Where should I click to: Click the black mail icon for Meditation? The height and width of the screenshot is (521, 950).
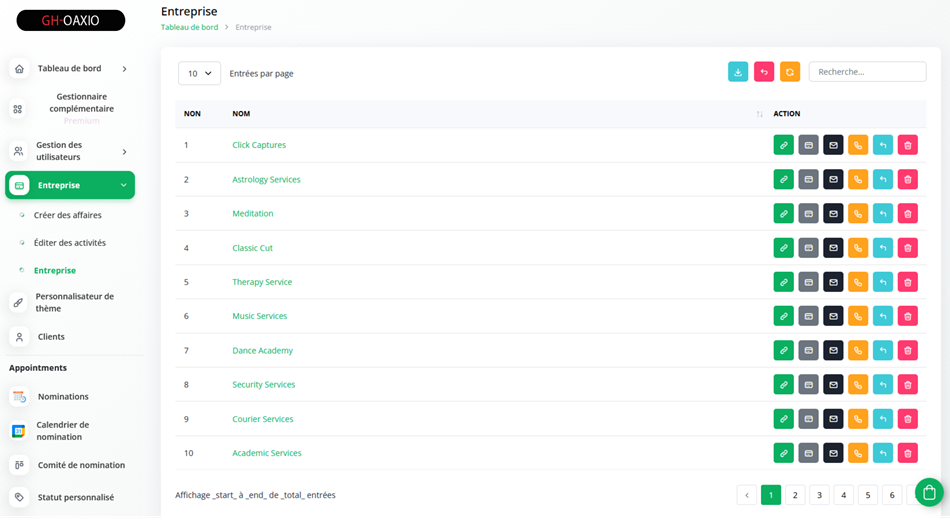(x=833, y=213)
